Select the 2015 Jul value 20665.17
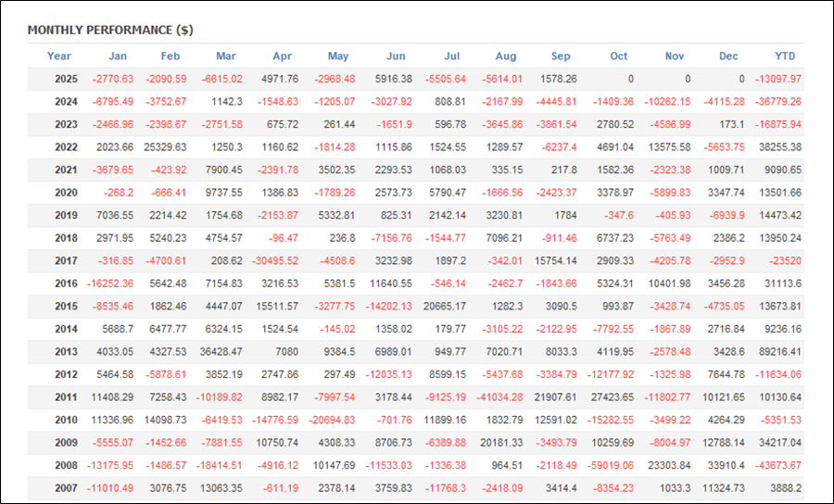834x504 pixels. click(x=441, y=307)
